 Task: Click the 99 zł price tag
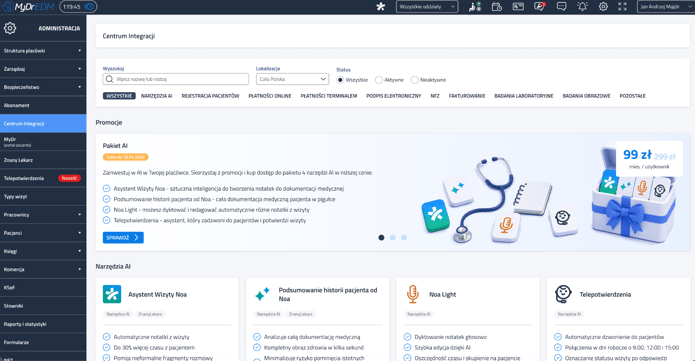649,159
